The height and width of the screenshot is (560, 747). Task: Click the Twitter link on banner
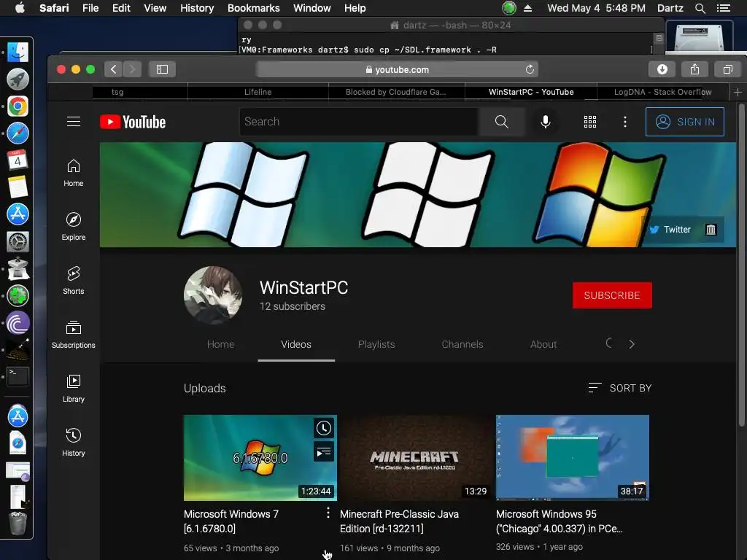[x=670, y=230]
